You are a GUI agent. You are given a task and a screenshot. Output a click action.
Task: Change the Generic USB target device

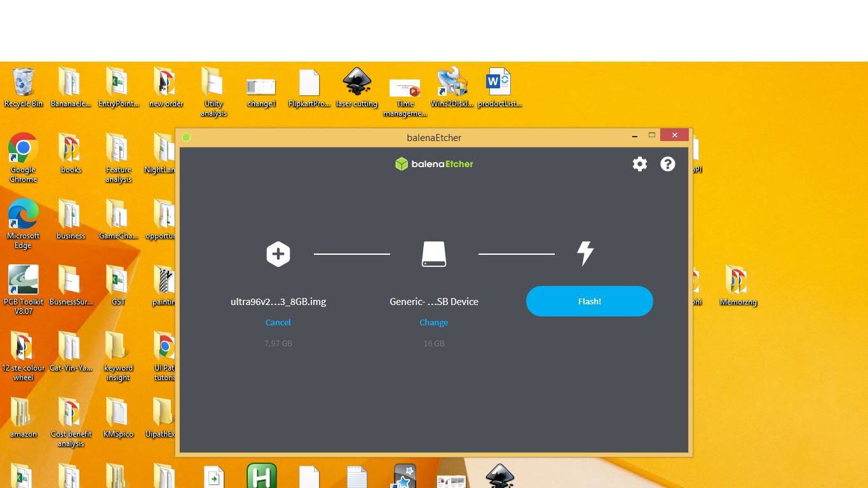point(434,323)
